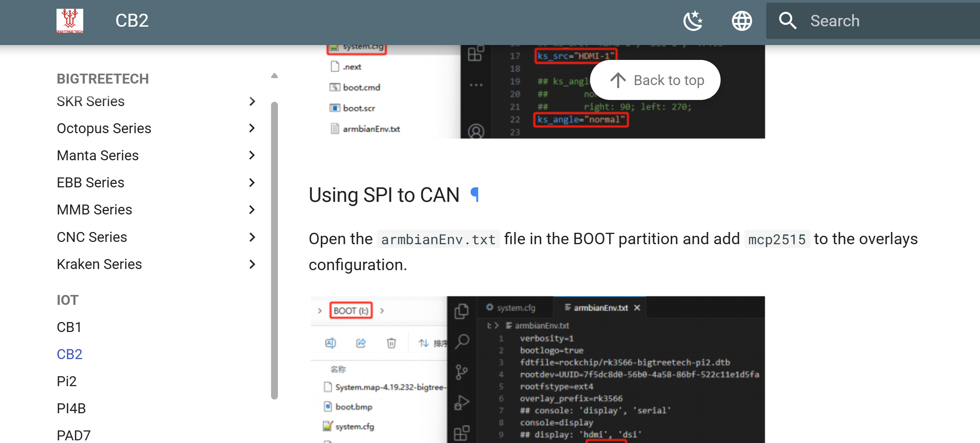Image resolution: width=980 pixels, height=443 pixels.
Task: Open the Octopus Series navigation label
Action: (x=104, y=128)
